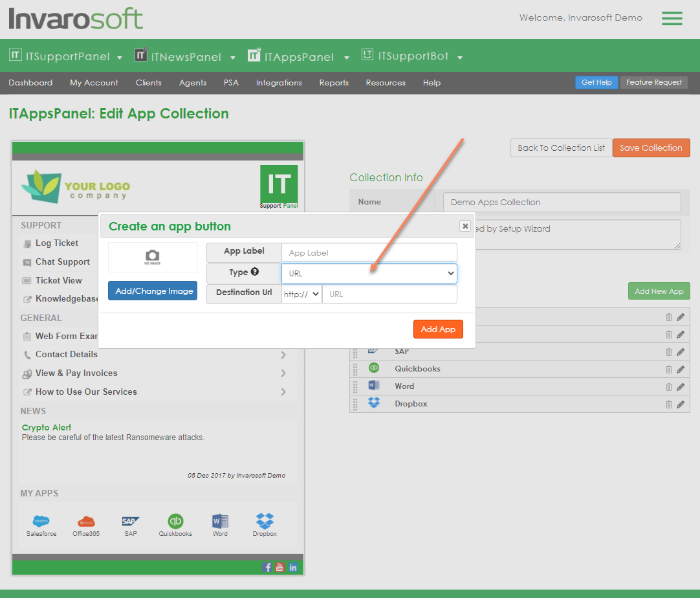Click the Add App button
This screenshot has width=700, height=598.
[438, 329]
